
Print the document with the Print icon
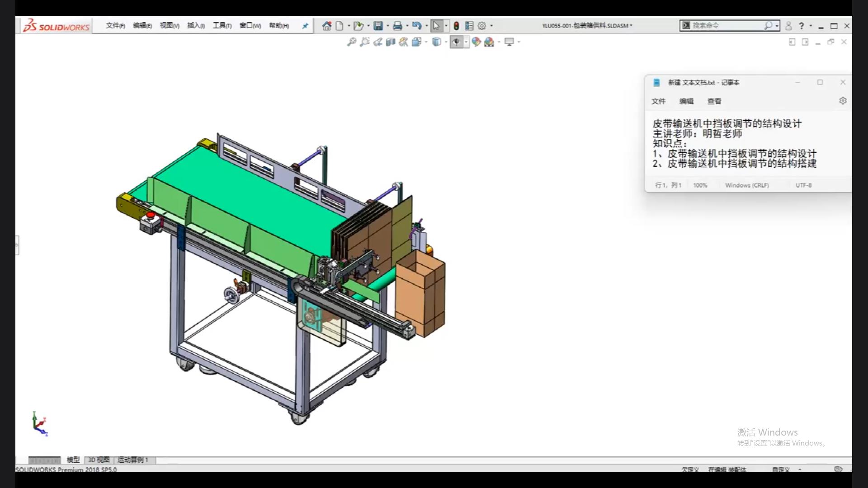coord(397,26)
